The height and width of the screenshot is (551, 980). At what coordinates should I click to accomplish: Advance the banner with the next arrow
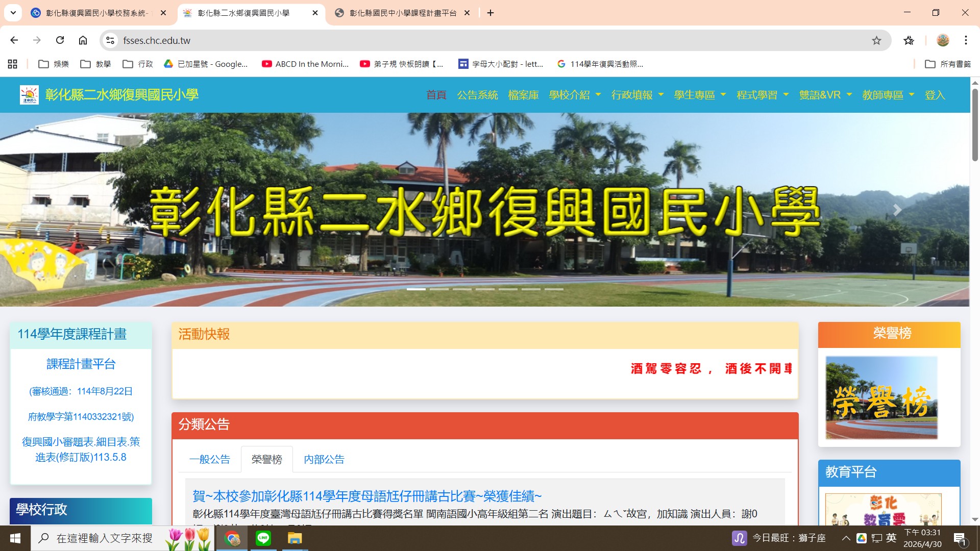pyautogui.click(x=897, y=210)
